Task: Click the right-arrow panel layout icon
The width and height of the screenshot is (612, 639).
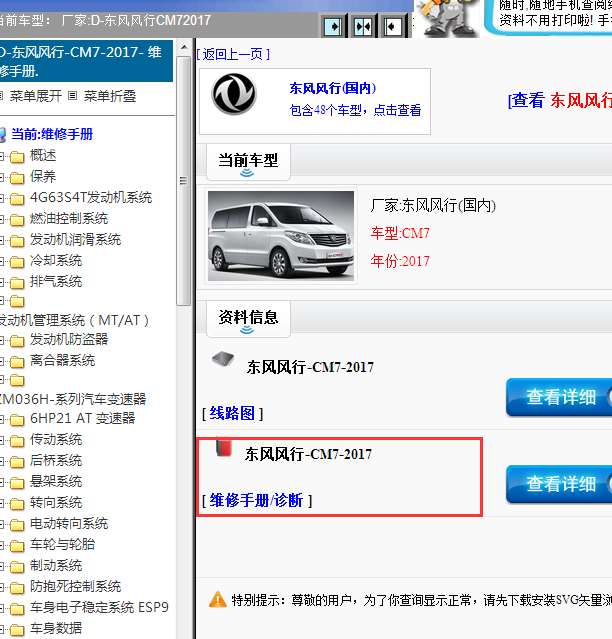Action: 334,26
